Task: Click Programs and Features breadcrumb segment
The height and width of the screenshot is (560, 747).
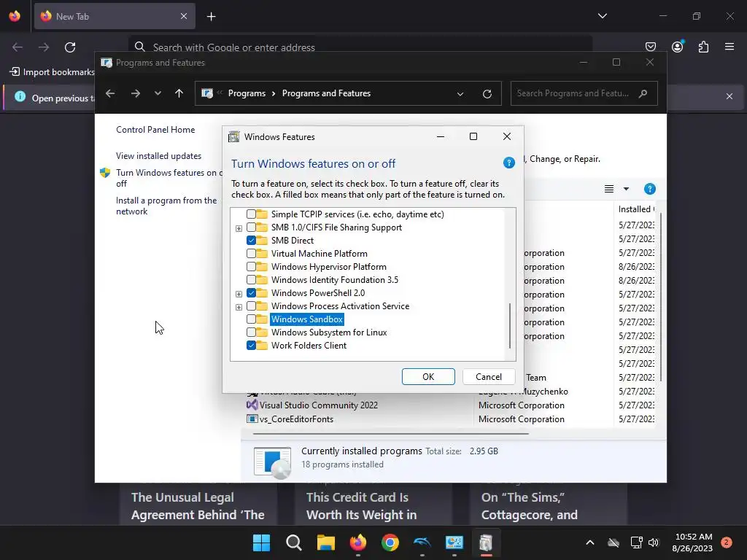Action: coord(326,93)
